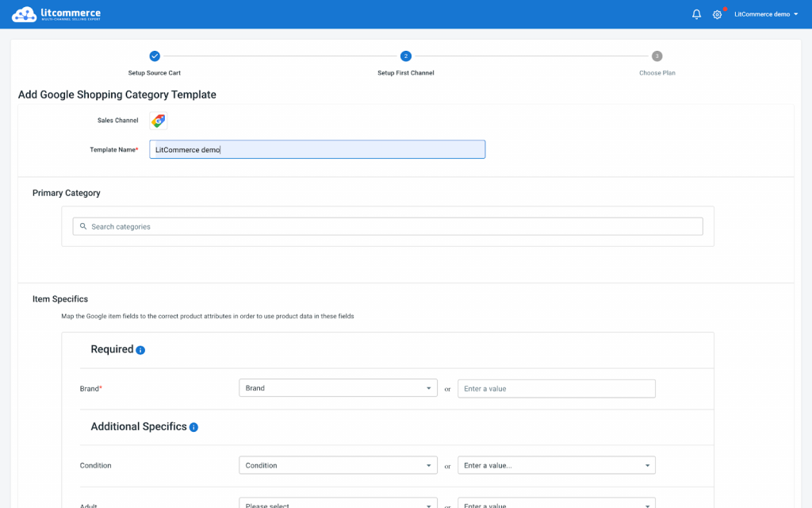Open the Adult 'Enter a value' dropdown
The height and width of the screenshot is (508, 812).
[556, 502]
